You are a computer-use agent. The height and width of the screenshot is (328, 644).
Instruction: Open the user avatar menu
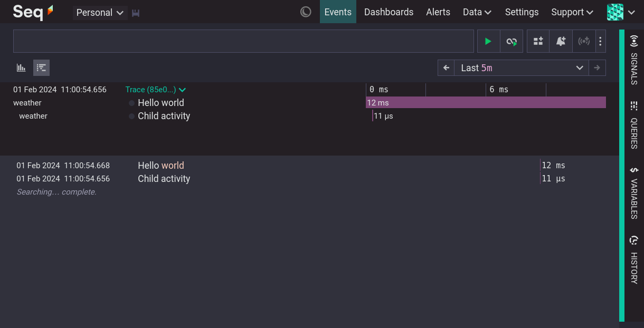tap(621, 12)
